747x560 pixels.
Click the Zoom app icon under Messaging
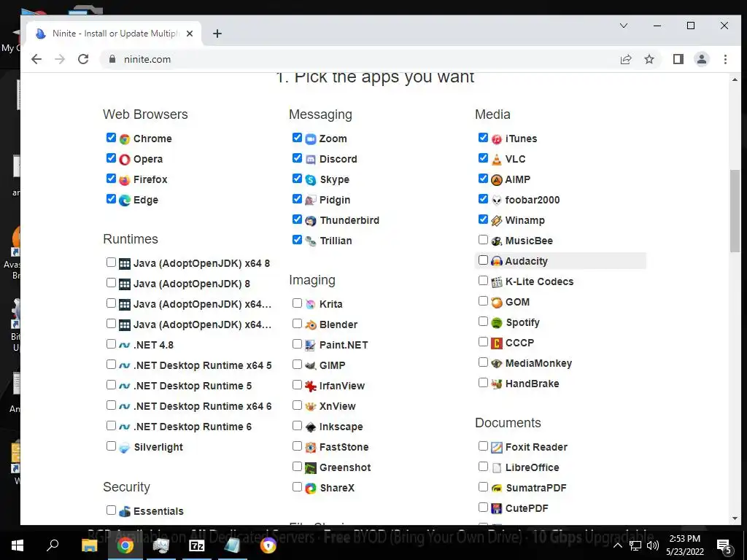click(x=311, y=139)
